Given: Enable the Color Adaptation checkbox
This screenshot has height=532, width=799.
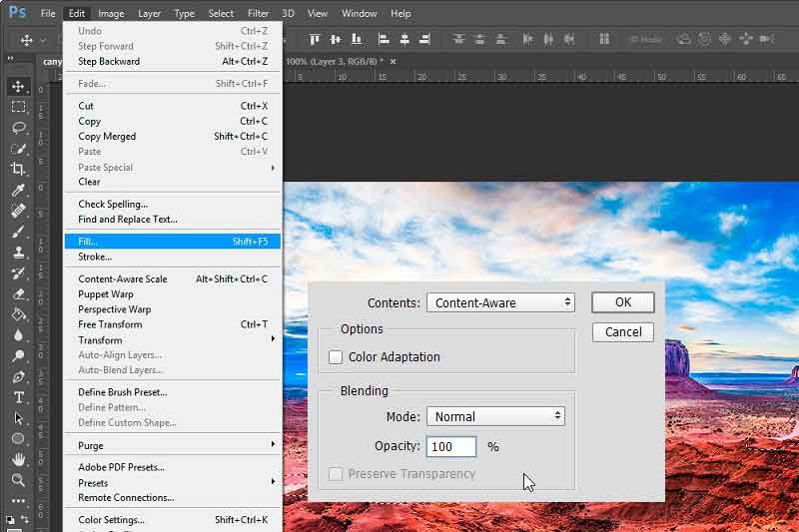Looking at the screenshot, I should pyautogui.click(x=336, y=357).
